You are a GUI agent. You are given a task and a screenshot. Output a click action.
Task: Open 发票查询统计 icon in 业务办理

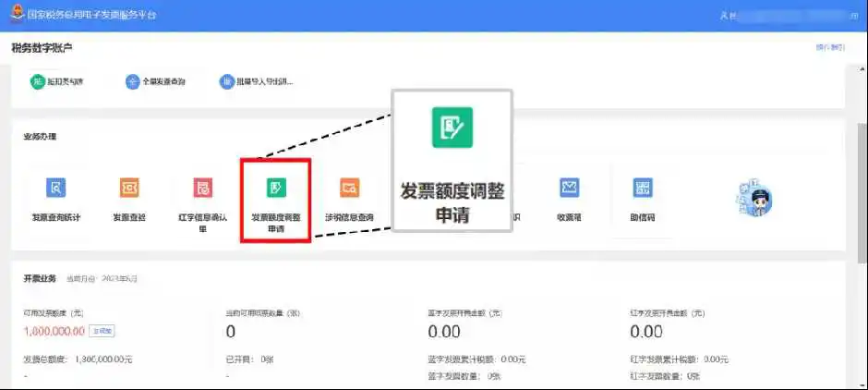[56, 189]
